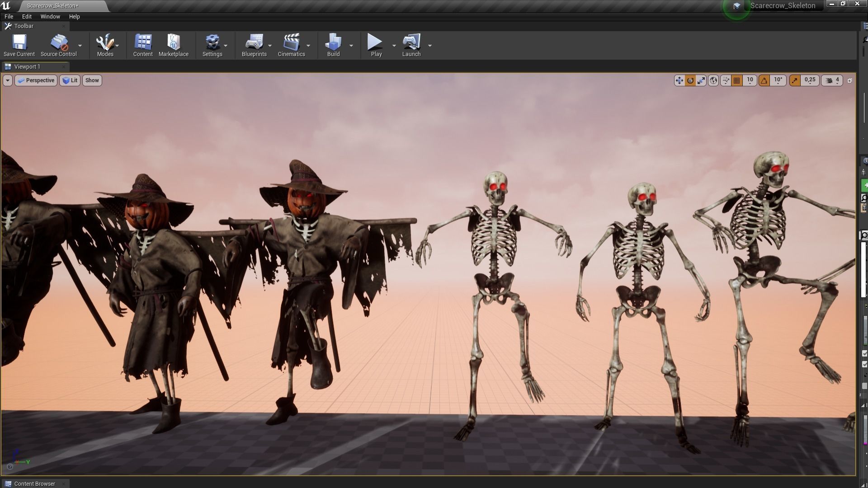The width and height of the screenshot is (868, 488).
Task: Open the Blueprints toolbar icon
Action: [254, 42]
